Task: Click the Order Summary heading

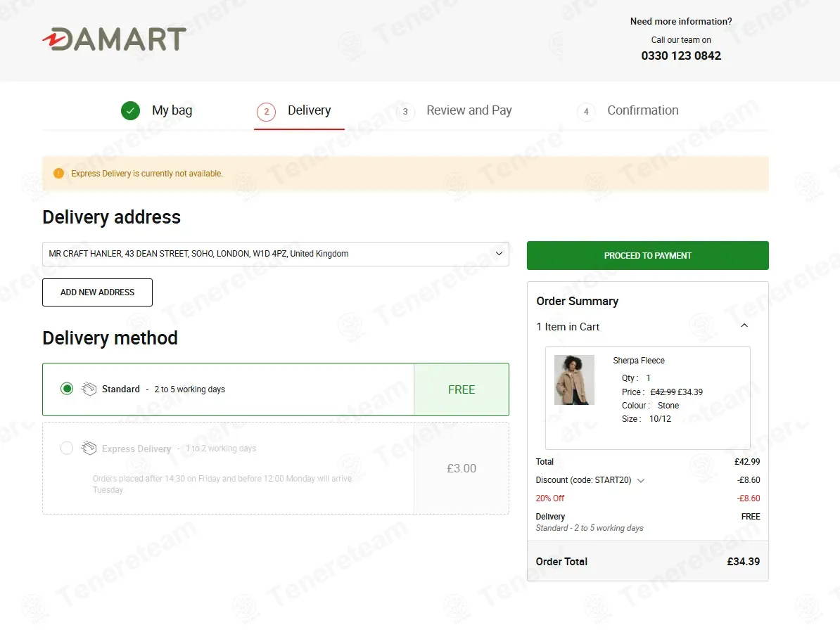Action: (578, 302)
